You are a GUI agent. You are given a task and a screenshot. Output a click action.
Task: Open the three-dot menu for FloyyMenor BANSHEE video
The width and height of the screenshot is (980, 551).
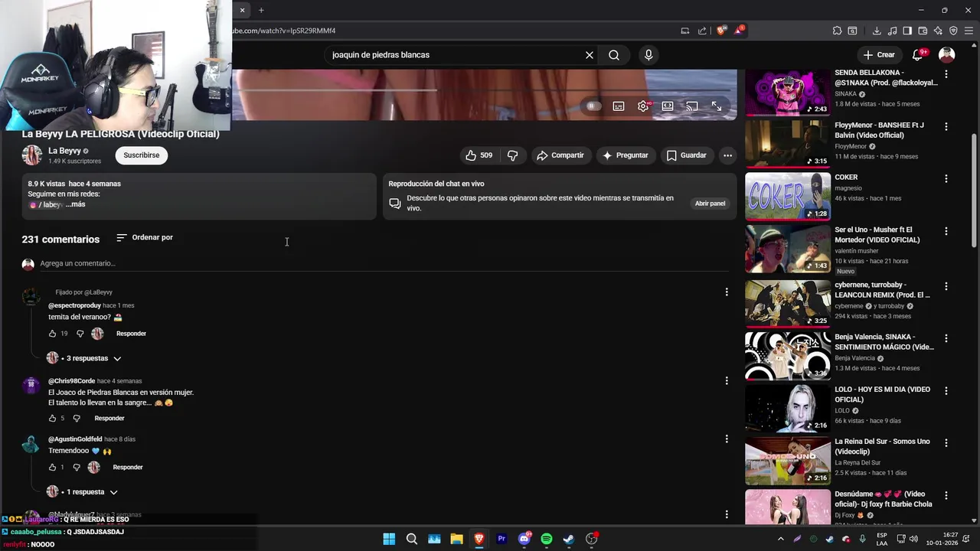pyautogui.click(x=946, y=126)
